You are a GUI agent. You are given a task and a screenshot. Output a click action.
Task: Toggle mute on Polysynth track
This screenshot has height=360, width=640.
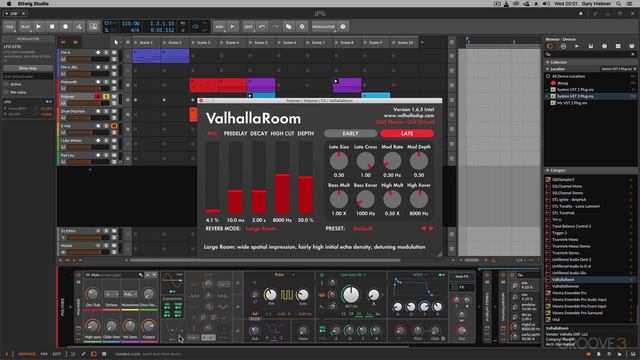[x=114, y=82]
